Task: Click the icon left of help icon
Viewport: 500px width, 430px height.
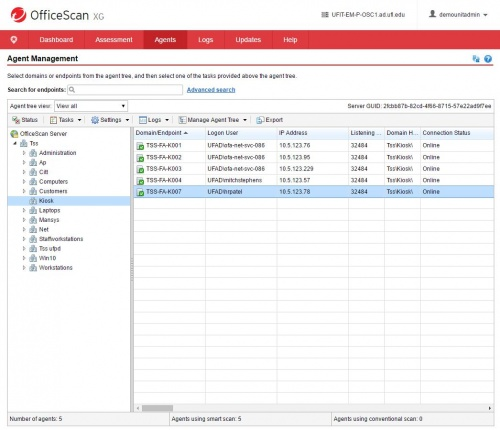Action: [476, 59]
